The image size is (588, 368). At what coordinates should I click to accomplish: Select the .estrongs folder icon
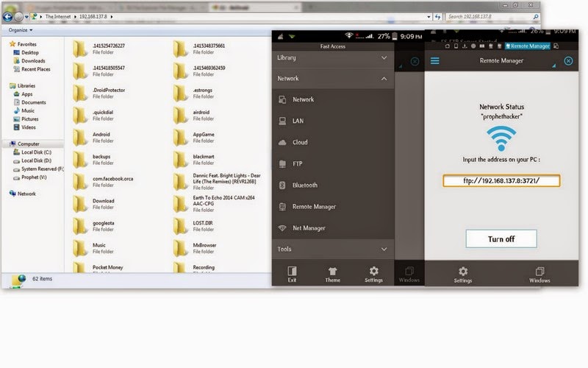[x=180, y=93]
